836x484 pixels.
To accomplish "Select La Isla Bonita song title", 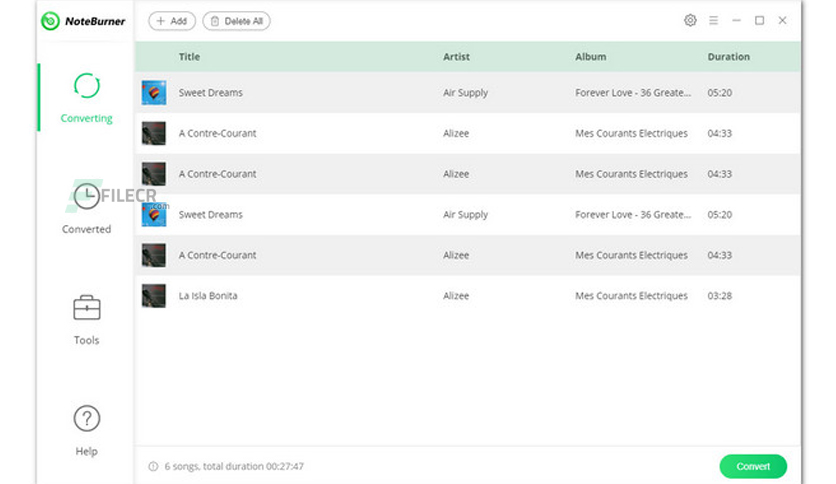I will (x=208, y=296).
